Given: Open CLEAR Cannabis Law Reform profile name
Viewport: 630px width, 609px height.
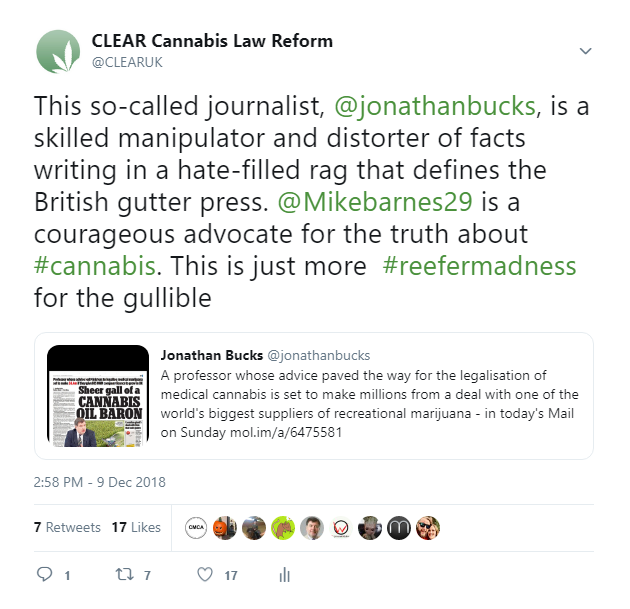Looking at the screenshot, I should click(x=212, y=42).
